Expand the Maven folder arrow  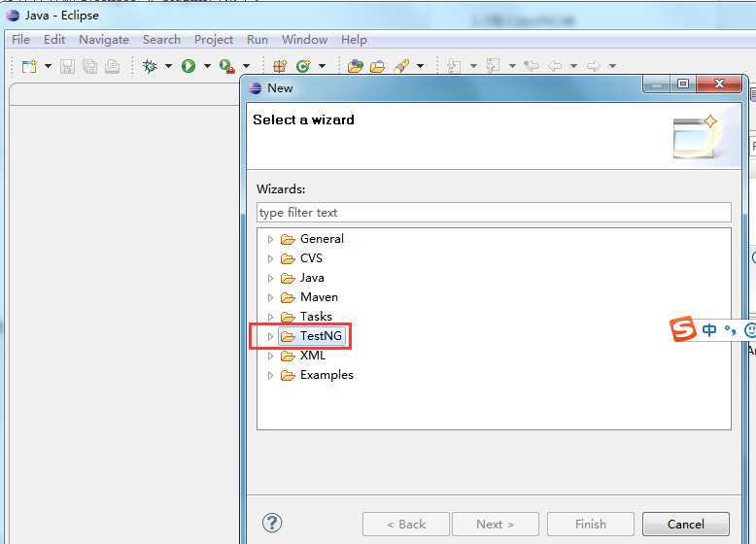(270, 298)
